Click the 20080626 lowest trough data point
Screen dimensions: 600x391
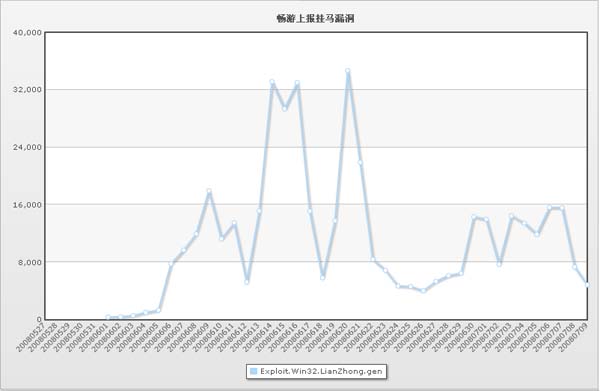423,291
